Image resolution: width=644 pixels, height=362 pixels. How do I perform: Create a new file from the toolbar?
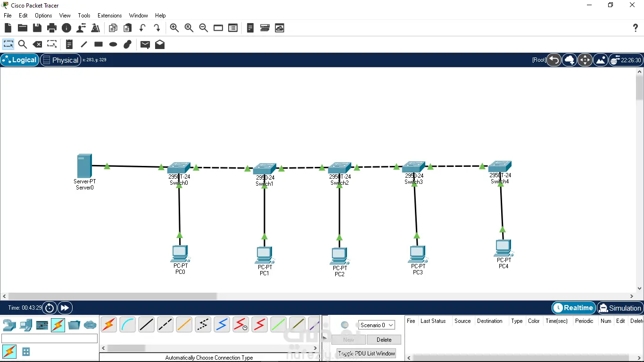[8, 28]
